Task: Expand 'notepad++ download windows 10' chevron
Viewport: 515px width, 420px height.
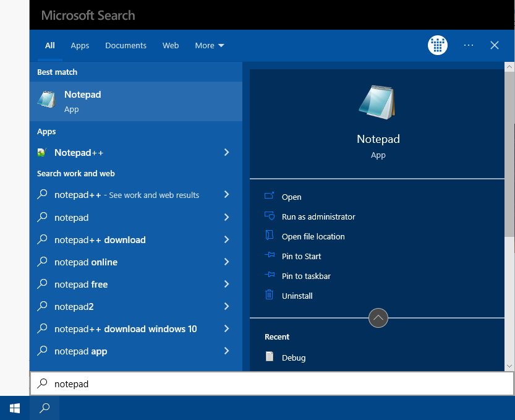Action: pyautogui.click(x=226, y=328)
